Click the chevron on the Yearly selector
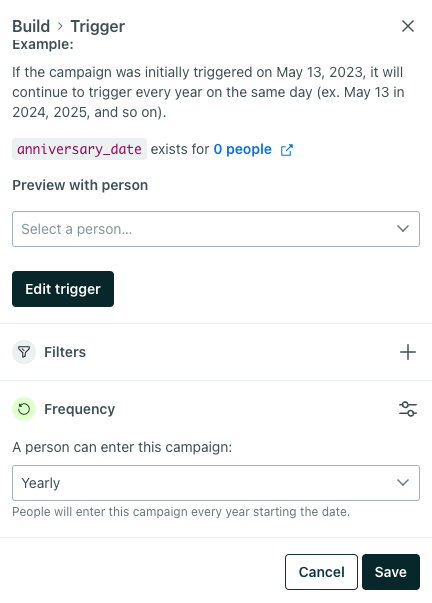This screenshot has width=432, height=603. click(403, 483)
